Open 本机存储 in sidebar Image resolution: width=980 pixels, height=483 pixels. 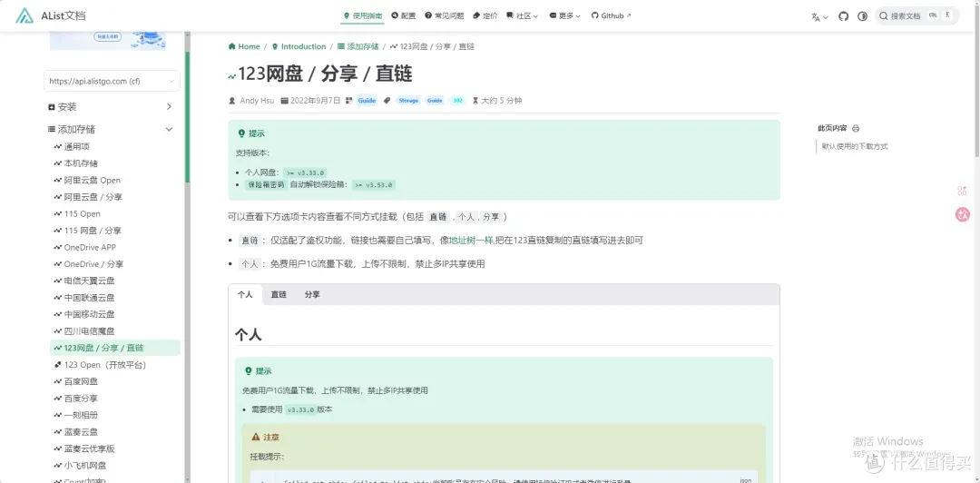(115, 163)
